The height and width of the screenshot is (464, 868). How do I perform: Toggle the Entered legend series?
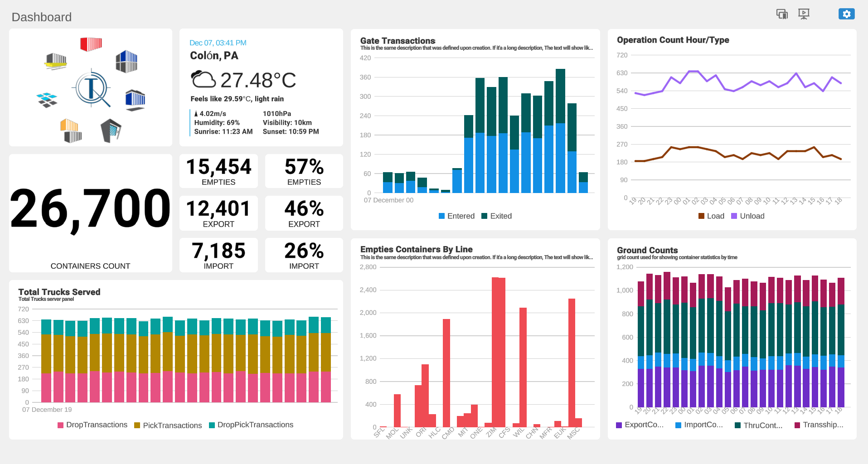(x=456, y=216)
